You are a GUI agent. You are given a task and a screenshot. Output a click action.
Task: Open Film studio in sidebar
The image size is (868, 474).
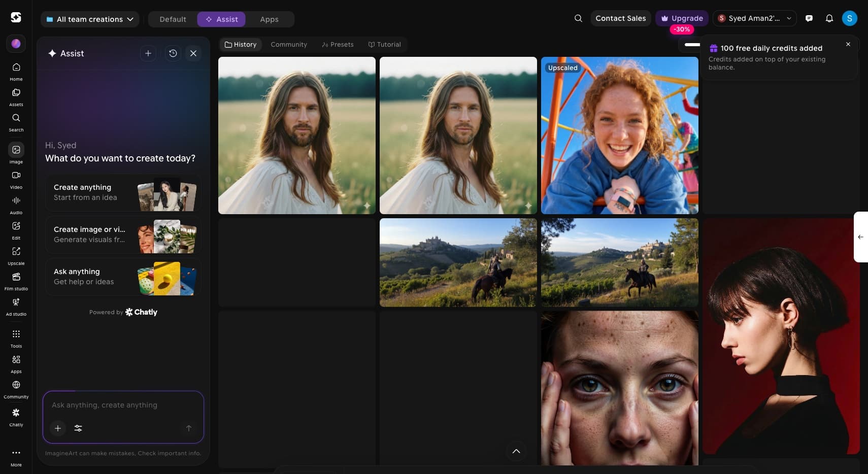16,281
